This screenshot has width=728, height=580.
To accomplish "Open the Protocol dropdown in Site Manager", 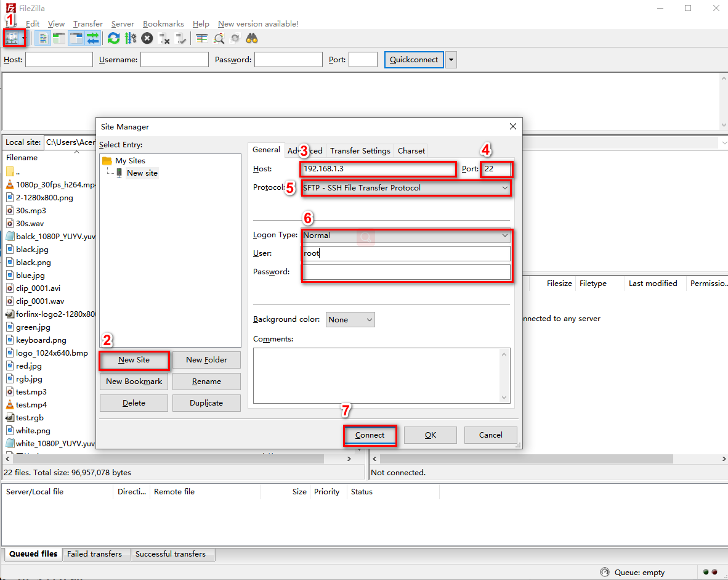I will click(x=406, y=188).
